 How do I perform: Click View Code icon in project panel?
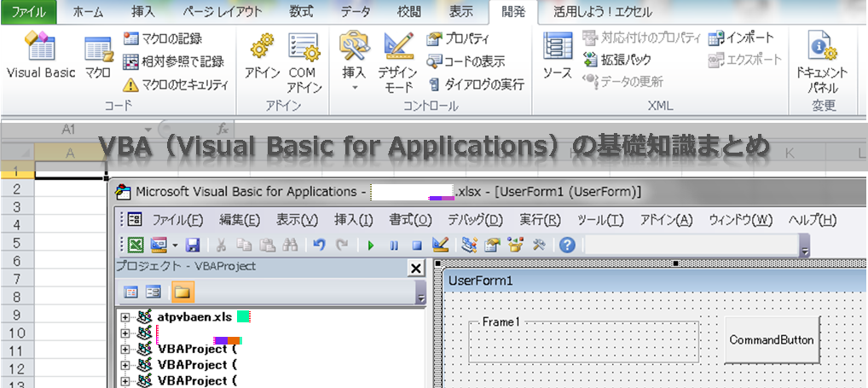(130, 292)
